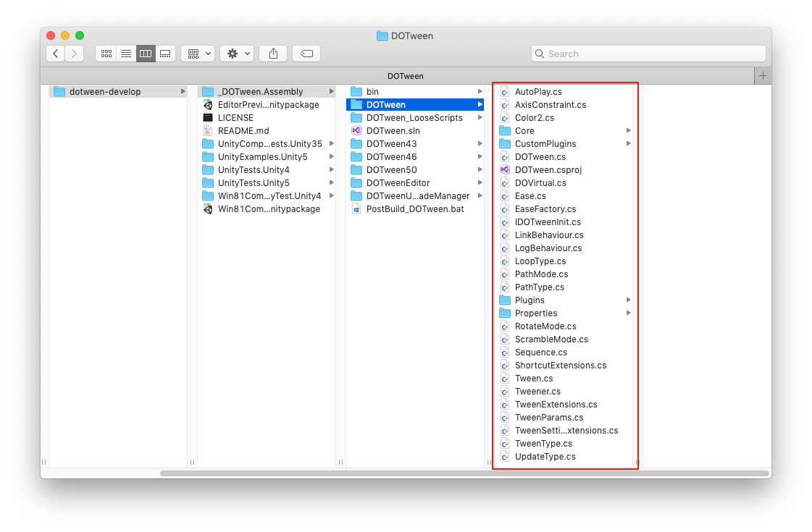Image resolution: width=812 pixels, height=532 pixels.
Task: Click the Sequence.cs file icon
Action: pyautogui.click(x=505, y=352)
